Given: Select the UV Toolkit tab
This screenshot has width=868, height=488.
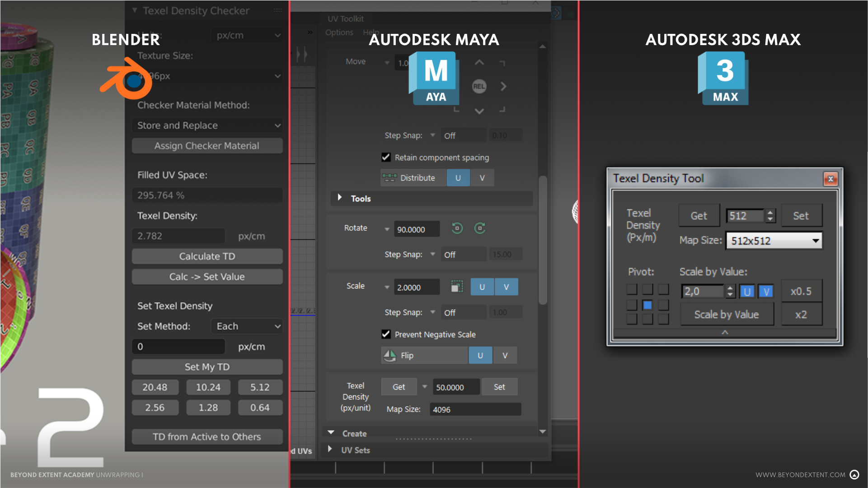Looking at the screenshot, I should coord(345,19).
